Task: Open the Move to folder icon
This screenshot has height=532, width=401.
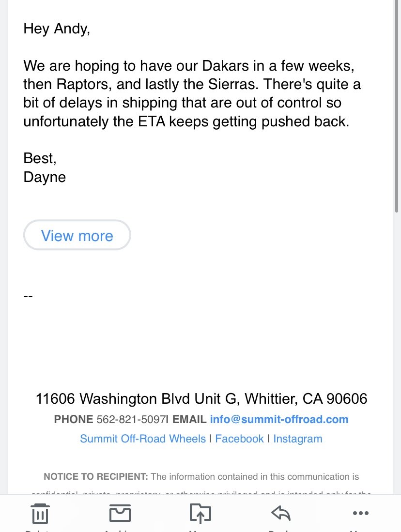Action: 200,513
